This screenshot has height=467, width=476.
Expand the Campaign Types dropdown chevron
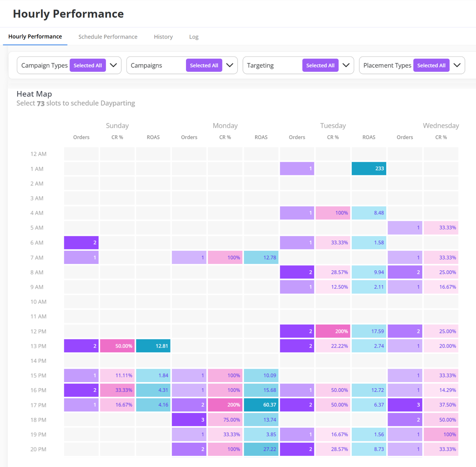[x=113, y=65]
